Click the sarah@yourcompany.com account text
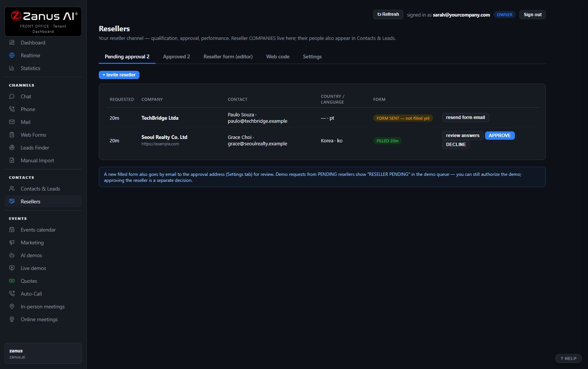Viewport: 588px width, 369px height. coord(461,15)
